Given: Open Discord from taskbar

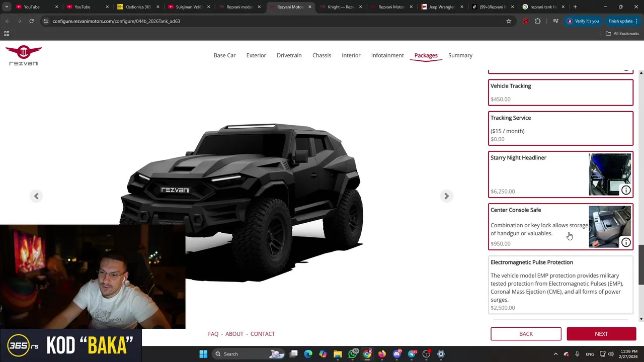Looking at the screenshot, I should 397,354.
